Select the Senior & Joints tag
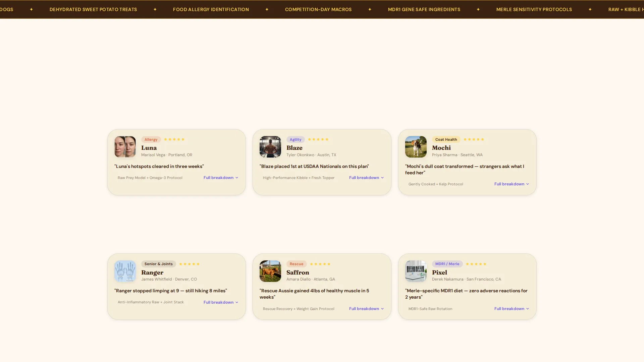 tap(158, 264)
